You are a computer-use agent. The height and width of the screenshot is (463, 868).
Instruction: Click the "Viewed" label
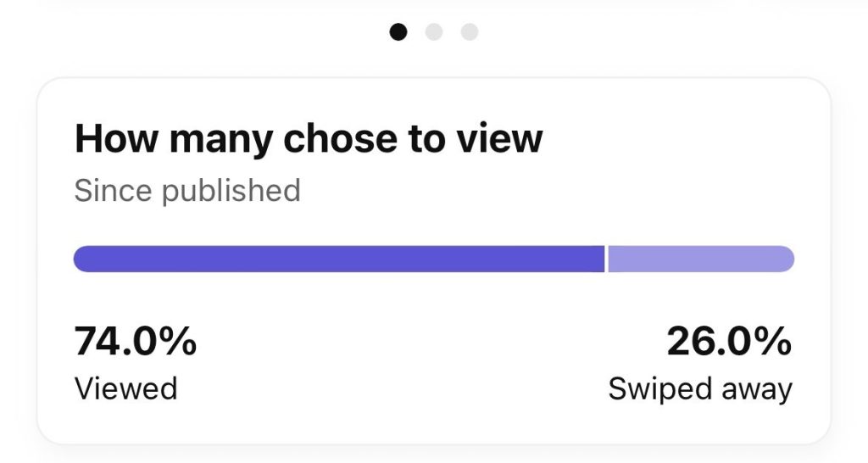click(125, 388)
